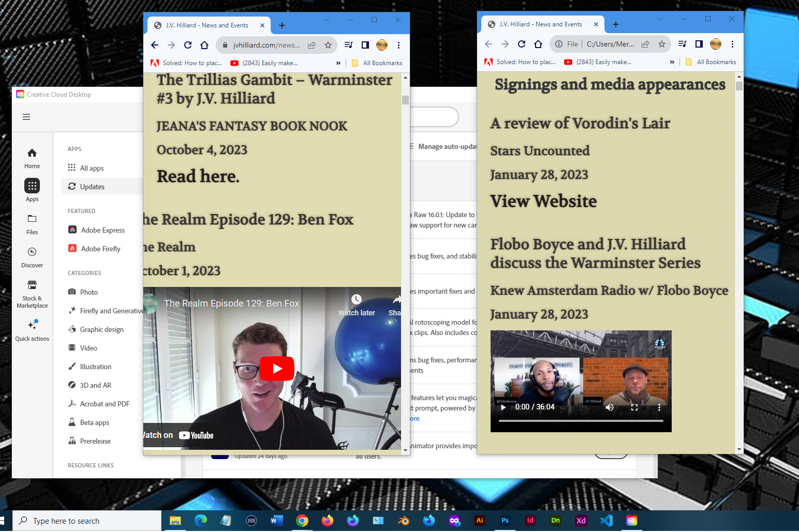
Task: Open '(2843) Easily make...' bookmark in left Chrome
Action: pos(264,63)
